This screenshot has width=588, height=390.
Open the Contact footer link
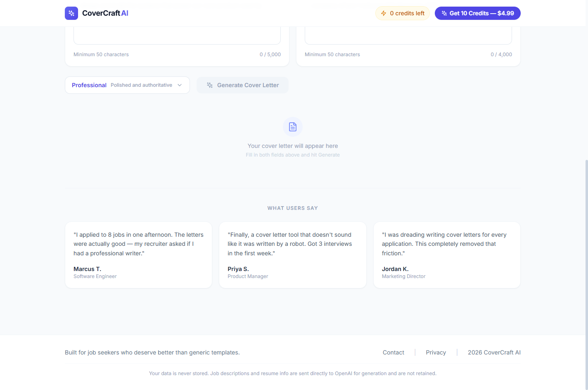(x=393, y=352)
